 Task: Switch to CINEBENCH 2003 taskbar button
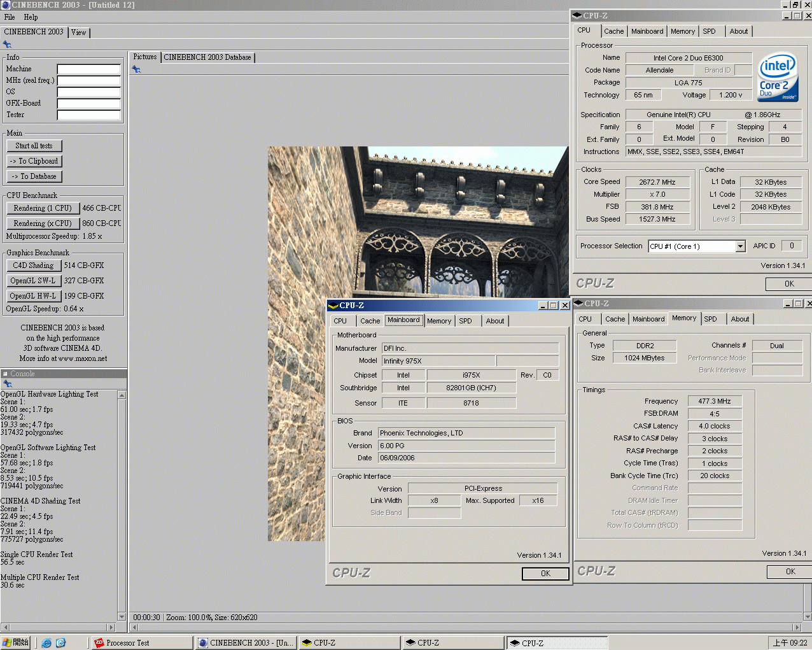pos(246,643)
